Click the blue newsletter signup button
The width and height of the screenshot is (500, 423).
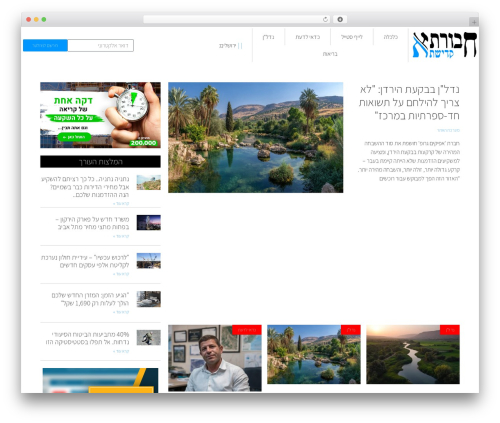[45, 45]
